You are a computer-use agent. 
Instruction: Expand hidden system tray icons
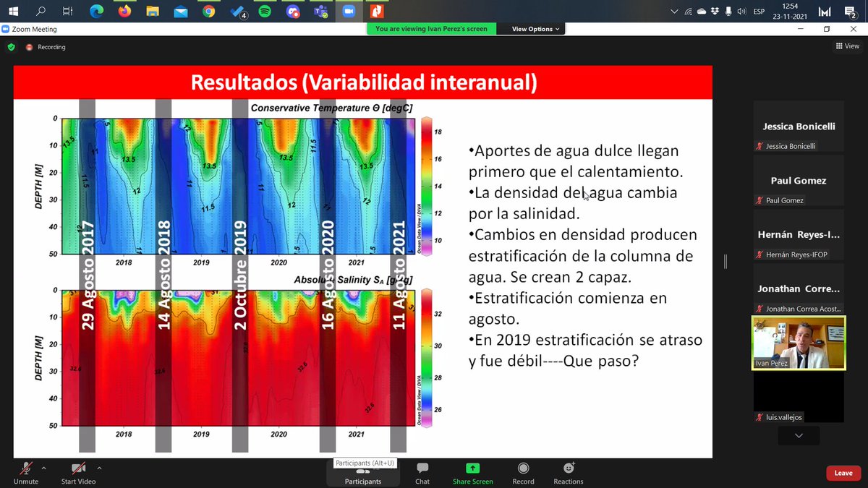675,11
